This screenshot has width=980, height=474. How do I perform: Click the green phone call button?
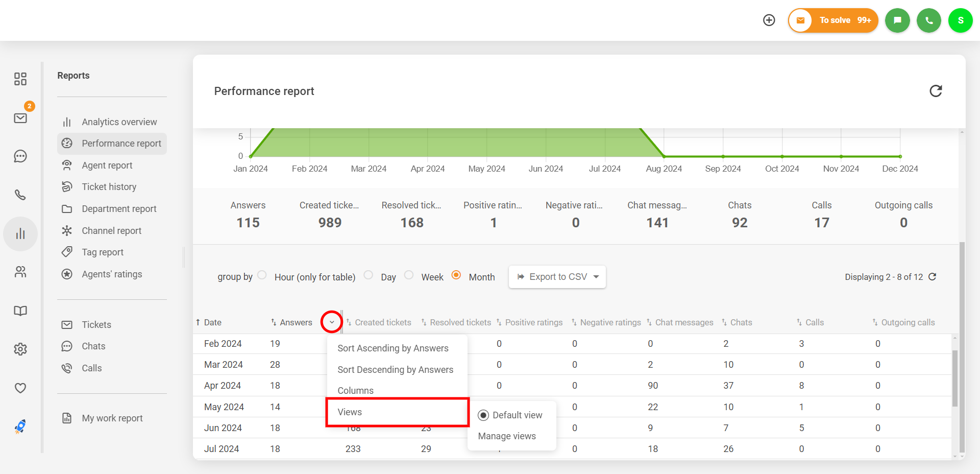(x=928, y=20)
